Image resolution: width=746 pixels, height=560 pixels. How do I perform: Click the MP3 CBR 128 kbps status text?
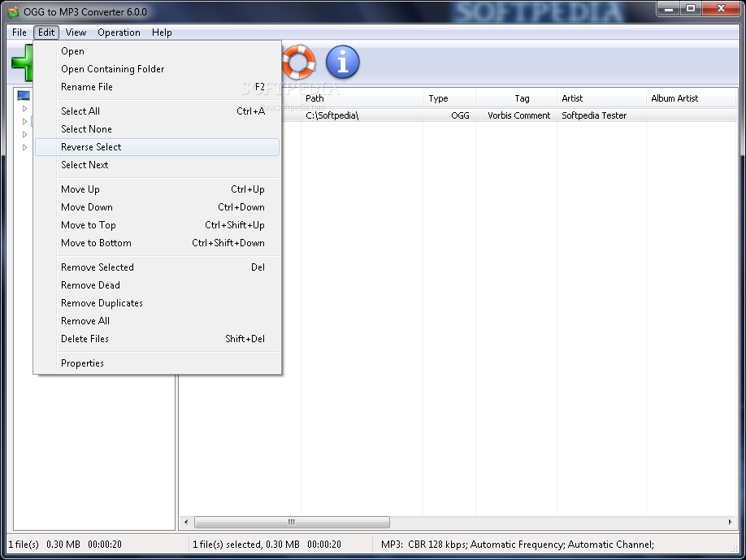tap(517, 545)
